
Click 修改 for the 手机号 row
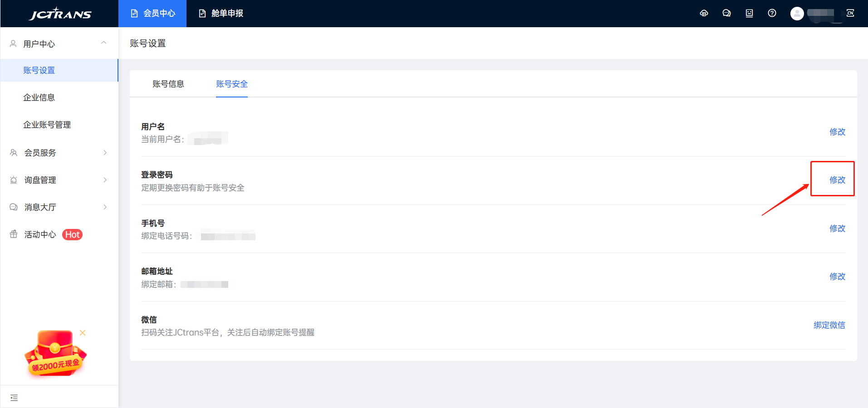point(837,228)
